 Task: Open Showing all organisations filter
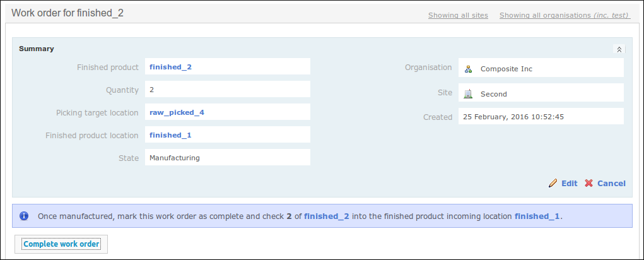click(565, 16)
